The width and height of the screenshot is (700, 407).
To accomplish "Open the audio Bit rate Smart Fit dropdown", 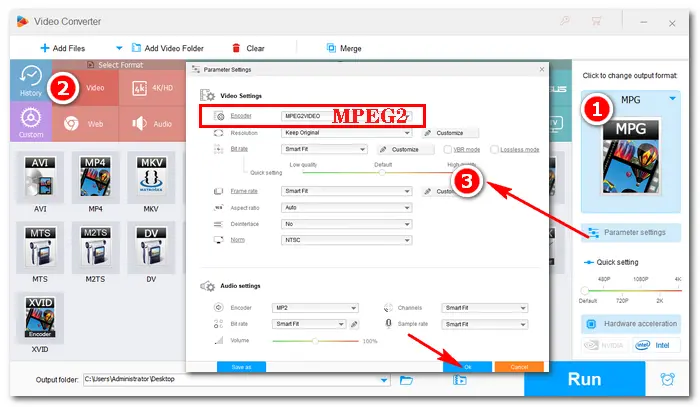I will point(308,324).
